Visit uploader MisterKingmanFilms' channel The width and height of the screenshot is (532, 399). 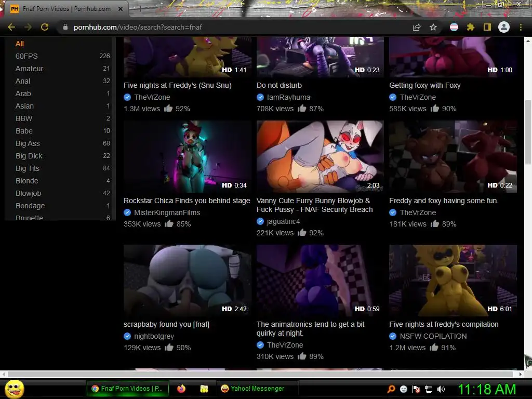click(x=167, y=212)
